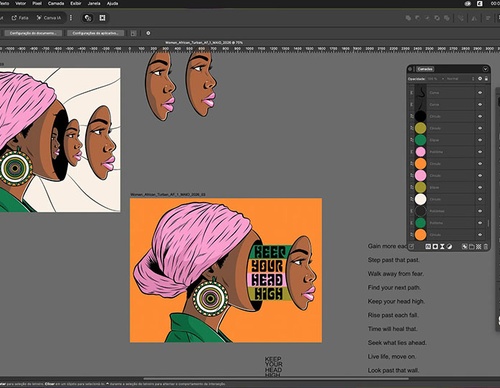Click the Camadas panel vertical scrollbar
Screen dimensions: 500x388
click(489, 223)
